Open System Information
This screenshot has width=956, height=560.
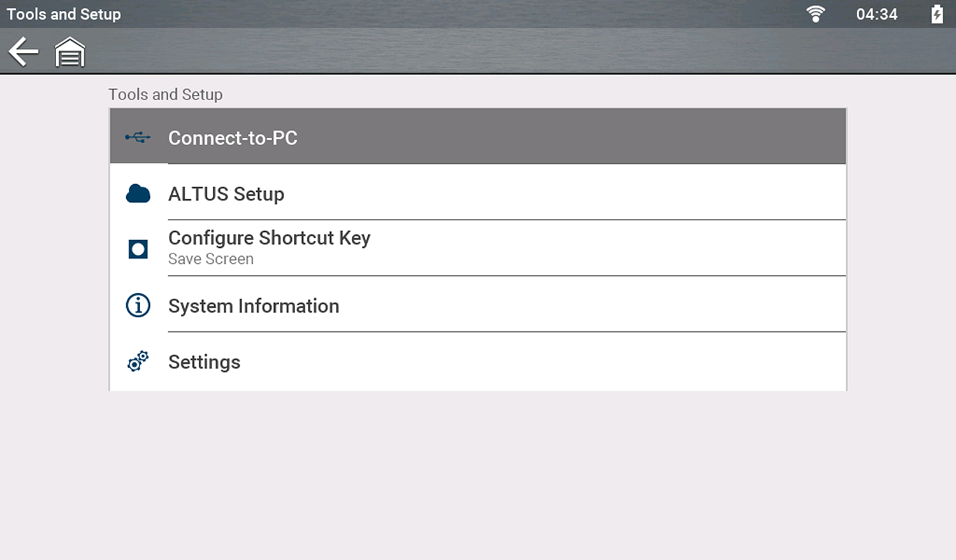254,306
